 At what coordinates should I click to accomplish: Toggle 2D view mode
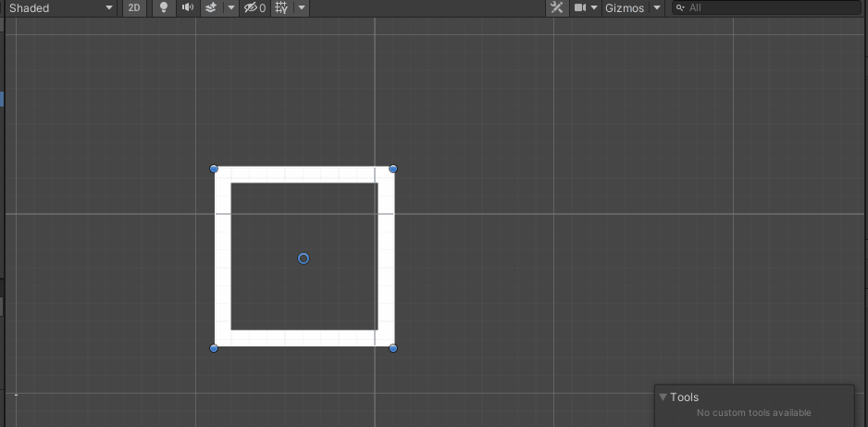click(134, 7)
